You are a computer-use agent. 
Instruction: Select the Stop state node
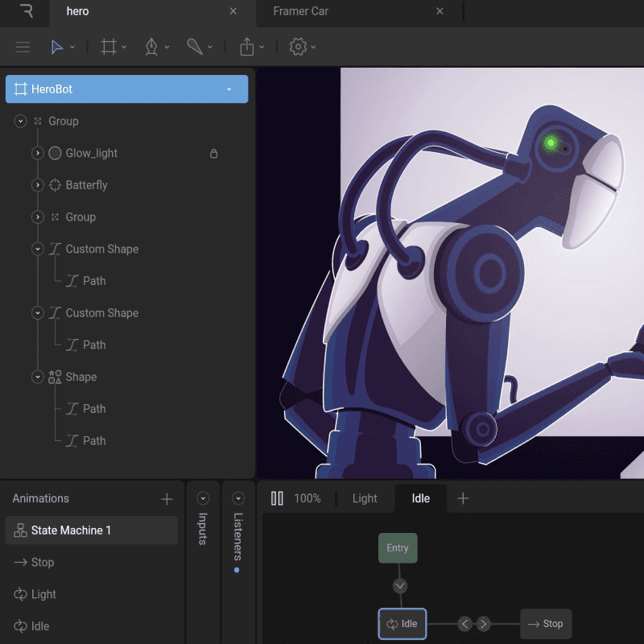pyautogui.click(x=546, y=624)
